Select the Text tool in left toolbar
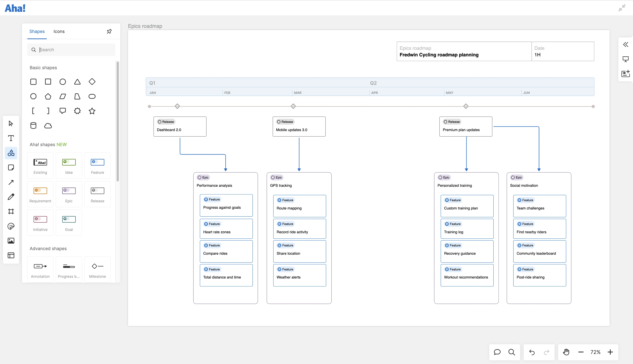The image size is (633, 364). tap(11, 138)
